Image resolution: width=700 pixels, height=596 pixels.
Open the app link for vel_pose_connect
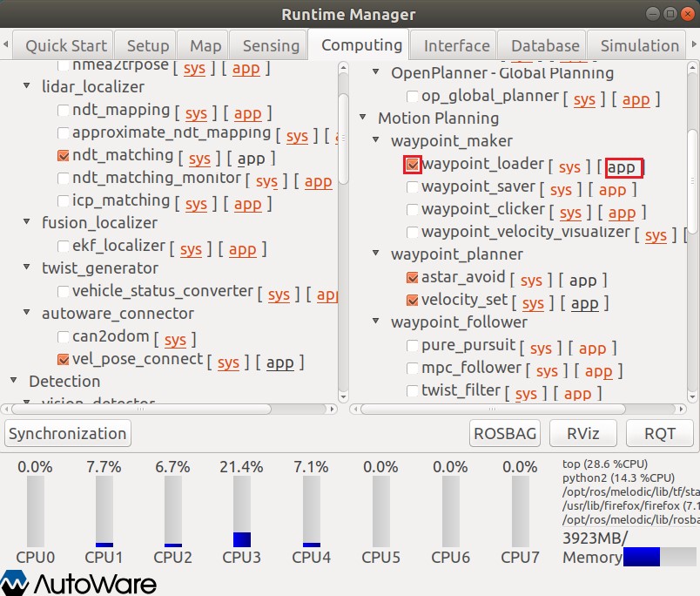tap(279, 362)
